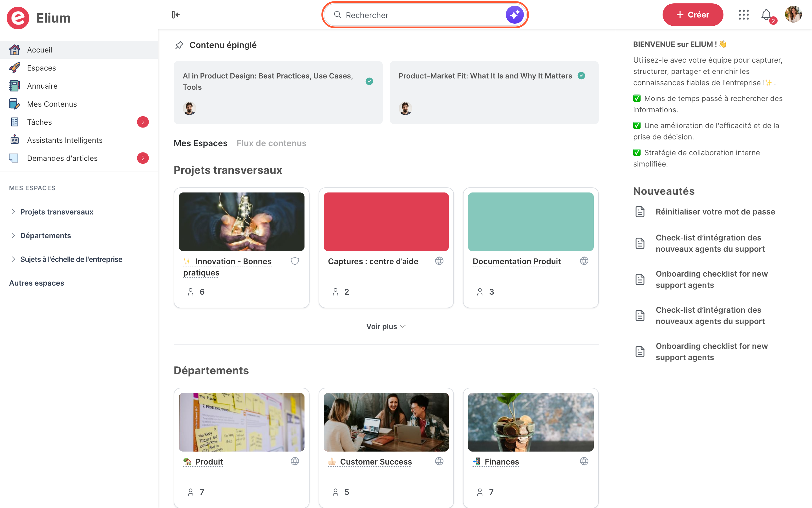
Task: Switch to Flux de contenus tab
Action: click(271, 143)
